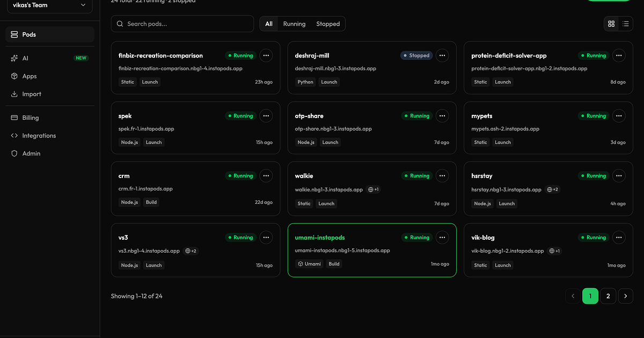644x338 pixels.
Task: Click the ellipsis icon on hsrstay
Action: point(619,176)
